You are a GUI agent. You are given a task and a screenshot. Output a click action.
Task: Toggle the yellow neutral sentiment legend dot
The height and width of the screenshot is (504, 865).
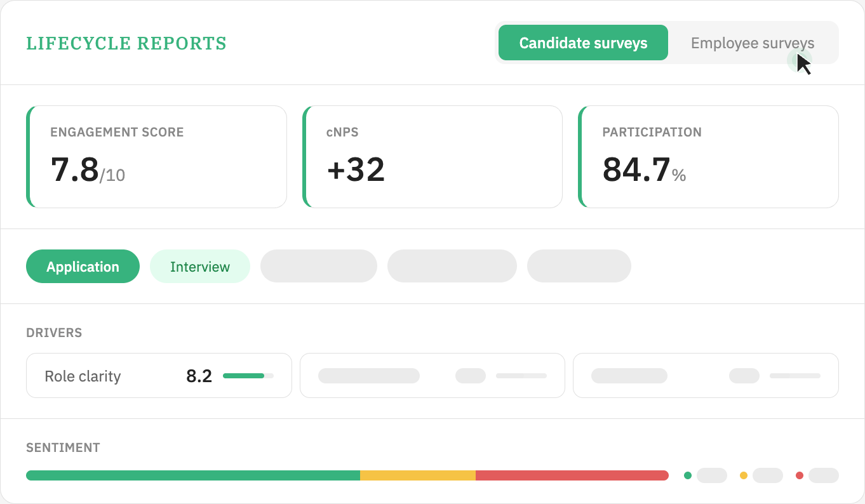pyautogui.click(x=743, y=475)
